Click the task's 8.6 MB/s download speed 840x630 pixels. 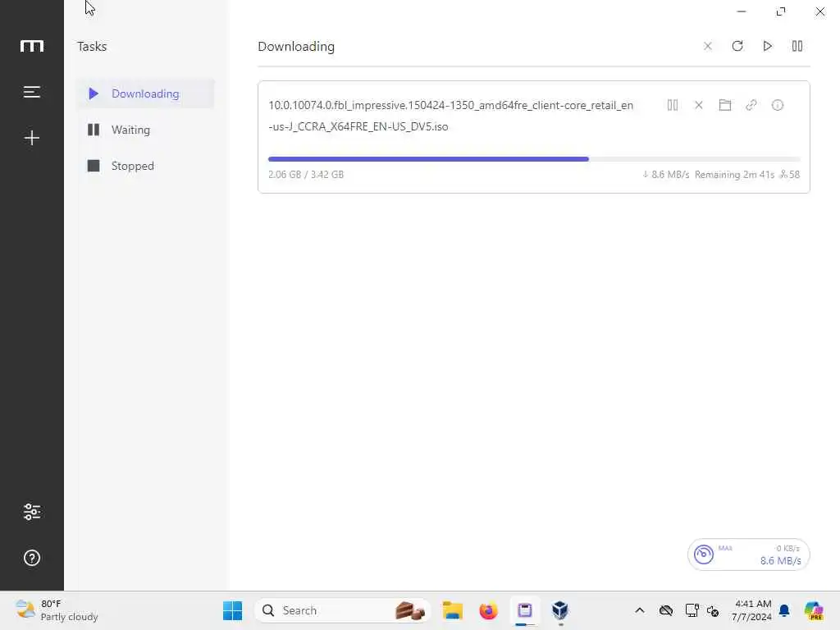(x=666, y=175)
